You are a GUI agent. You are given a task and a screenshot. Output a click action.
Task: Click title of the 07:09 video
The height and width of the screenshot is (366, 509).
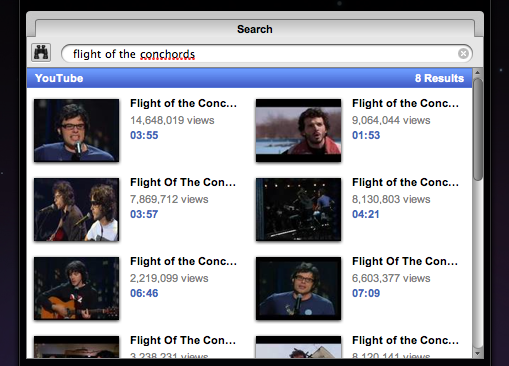tap(405, 261)
